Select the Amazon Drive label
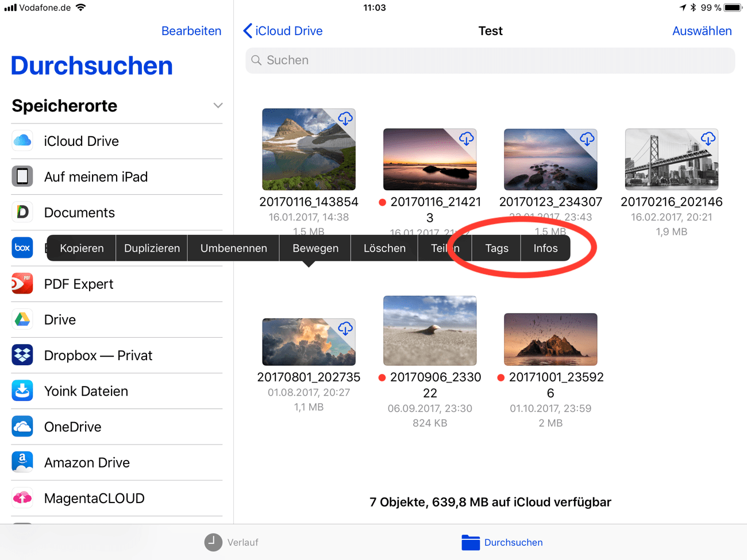Viewport: 747px width, 560px height. click(x=87, y=462)
